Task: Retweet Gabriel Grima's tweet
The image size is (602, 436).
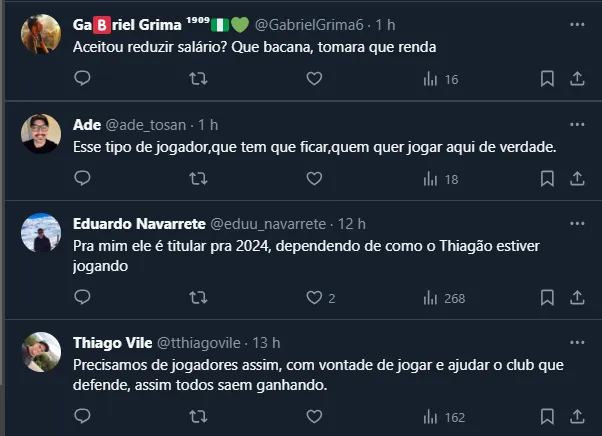Action: click(x=199, y=79)
